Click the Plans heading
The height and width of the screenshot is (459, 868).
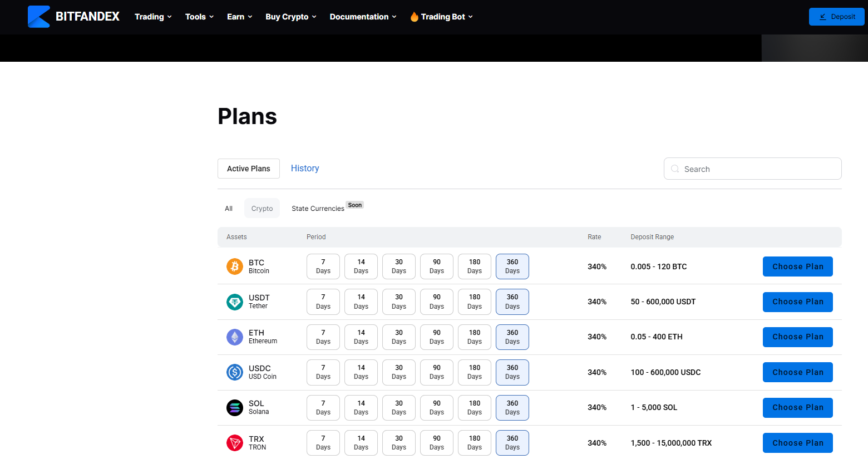(x=247, y=116)
